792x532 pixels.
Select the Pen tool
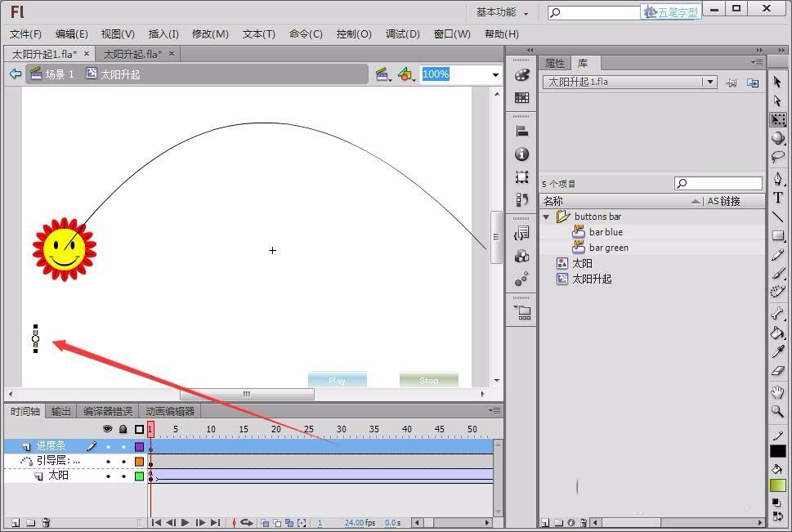click(x=777, y=177)
